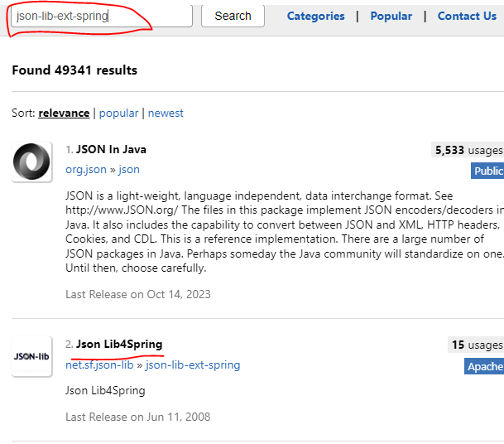Open the Popular menu link
The image size is (504, 444).
(391, 16)
